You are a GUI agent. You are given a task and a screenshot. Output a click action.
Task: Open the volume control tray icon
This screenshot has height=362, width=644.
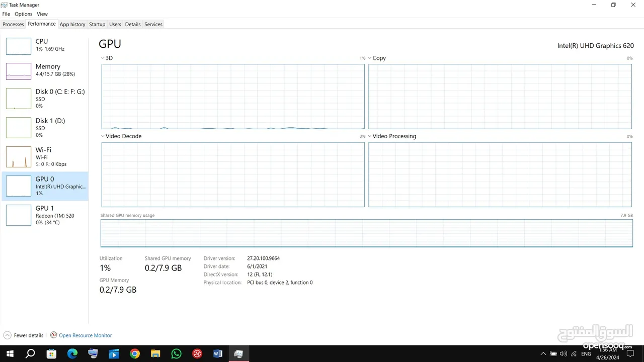(563, 354)
